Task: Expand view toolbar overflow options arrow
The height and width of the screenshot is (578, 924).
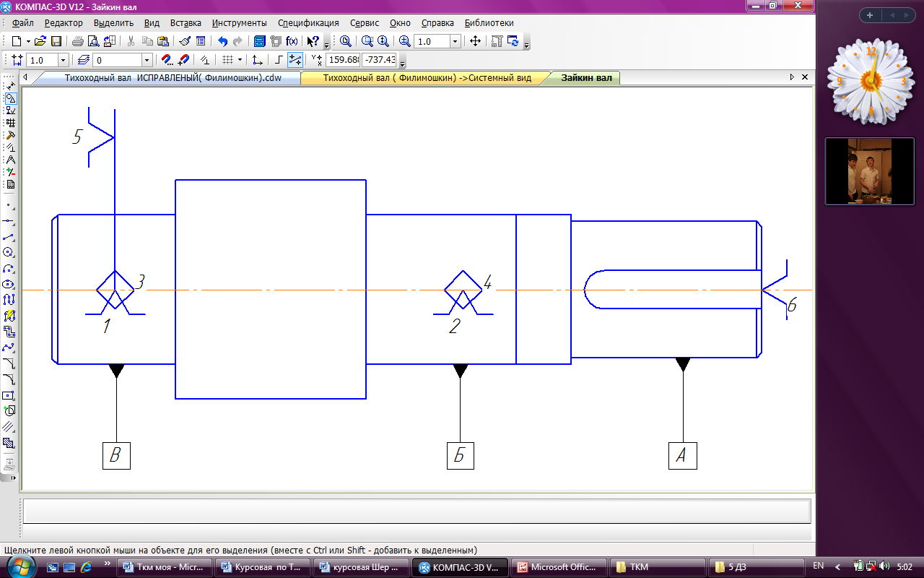Action: (527, 44)
